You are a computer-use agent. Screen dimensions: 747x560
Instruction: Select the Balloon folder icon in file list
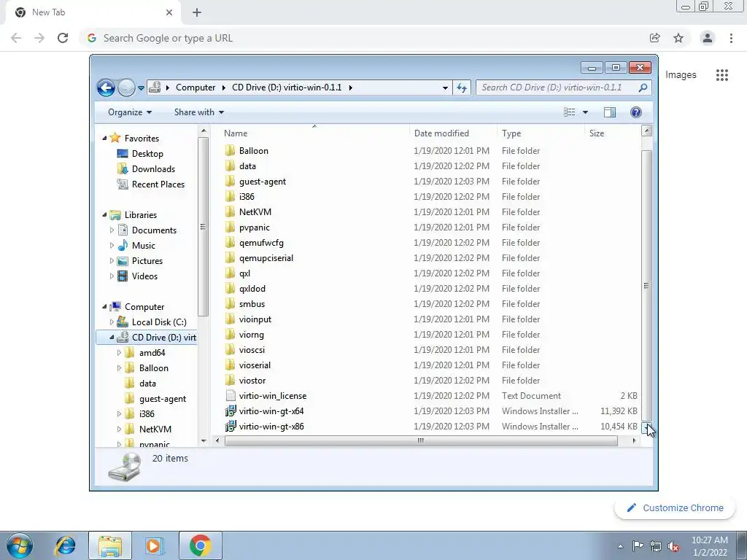click(230, 150)
